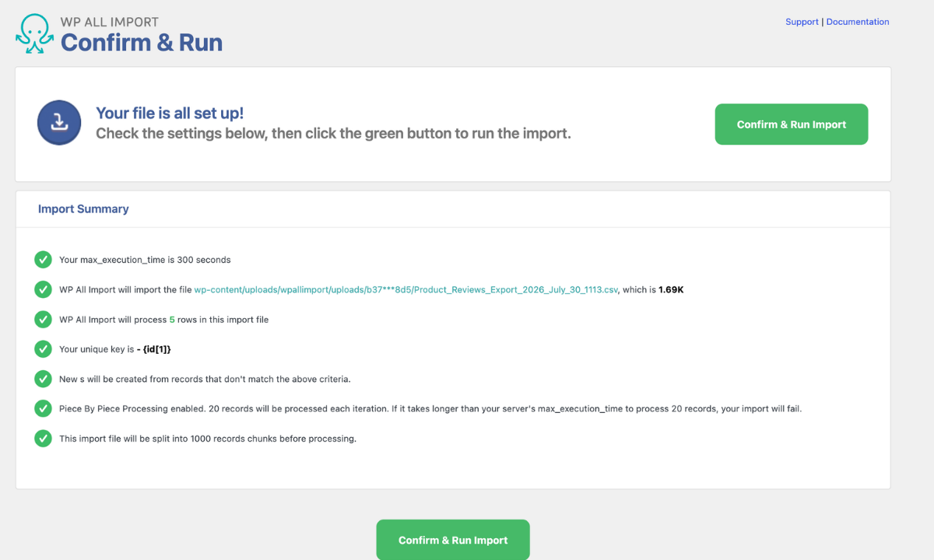Click 'Your max_execution_time is 300 seconds' text

coord(145,260)
